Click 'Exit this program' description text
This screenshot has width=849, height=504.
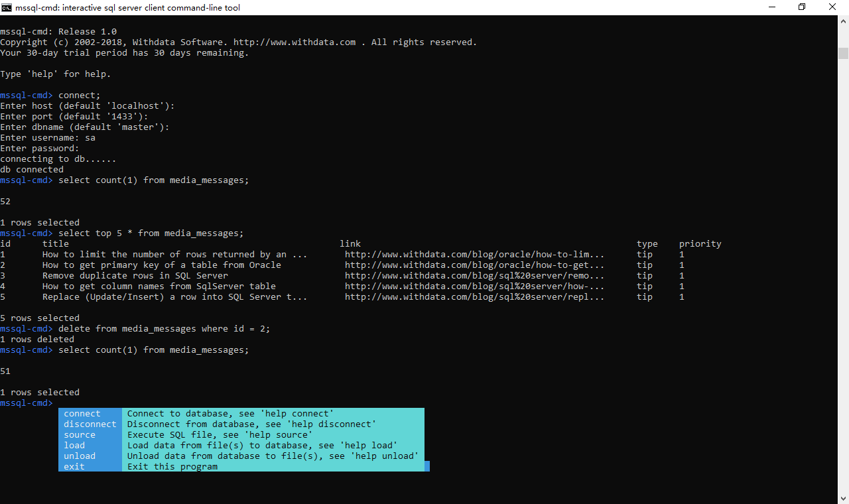(x=172, y=467)
